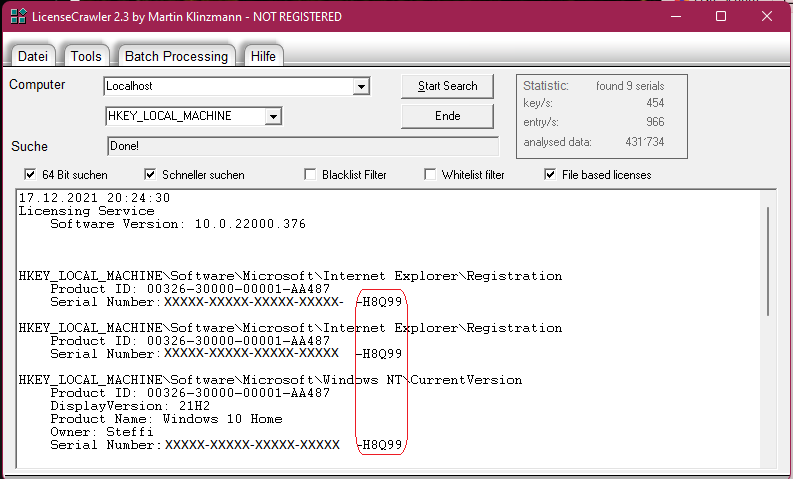Image resolution: width=793 pixels, height=479 pixels.
Task: Click the results pane vertical scrollbar thumb
Action: pyautogui.click(x=768, y=261)
